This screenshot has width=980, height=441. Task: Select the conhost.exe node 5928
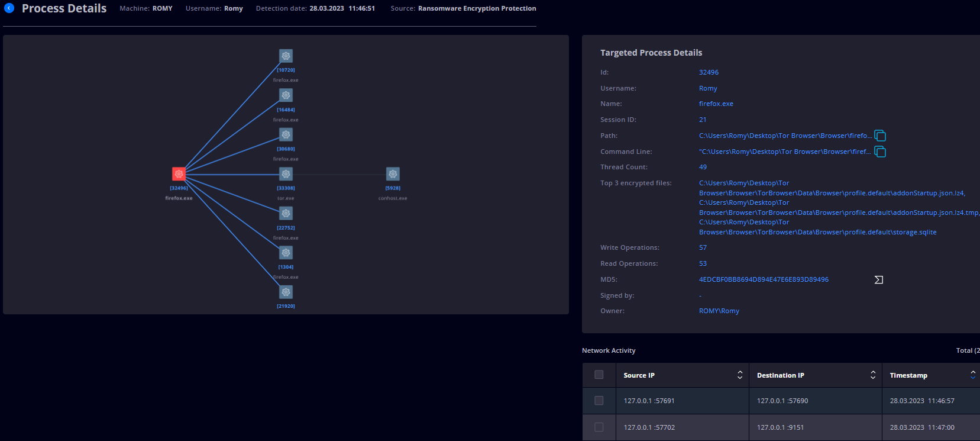pyautogui.click(x=393, y=174)
